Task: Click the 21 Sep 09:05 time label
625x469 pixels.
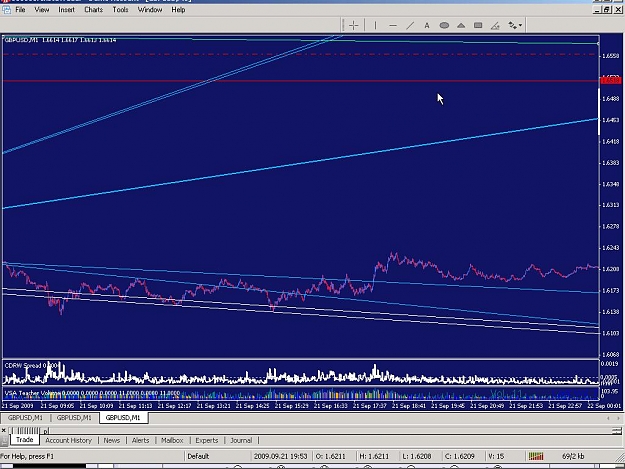Action: point(57,406)
